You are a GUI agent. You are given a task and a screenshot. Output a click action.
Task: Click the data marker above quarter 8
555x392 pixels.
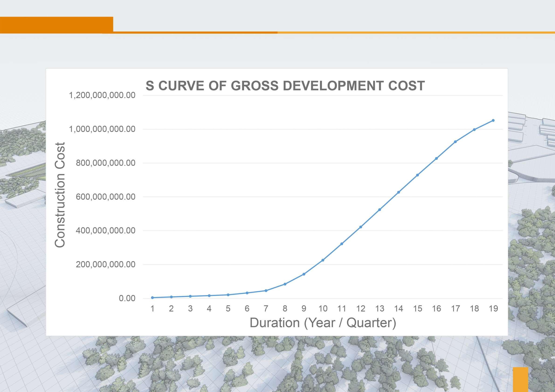coord(285,284)
